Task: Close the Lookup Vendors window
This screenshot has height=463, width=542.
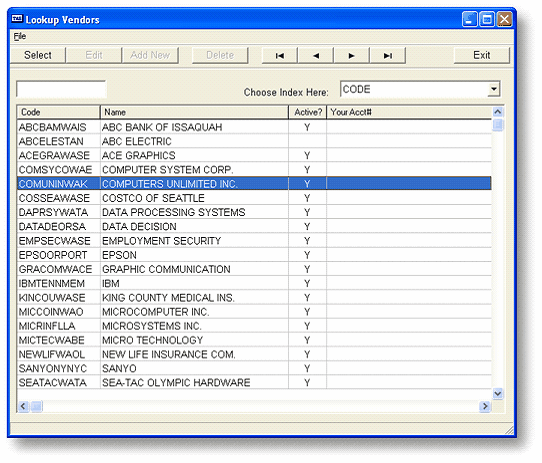Action: [504, 19]
